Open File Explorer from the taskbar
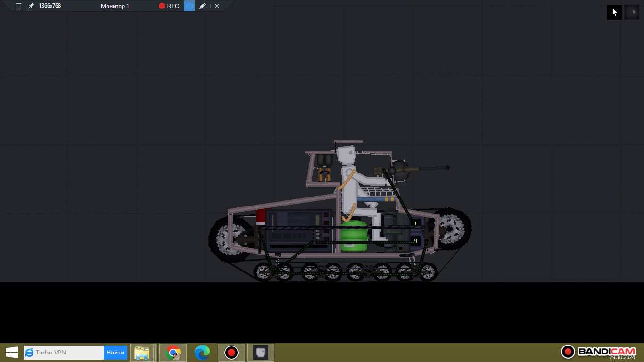The image size is (644, 362). (x=142, y=353)
